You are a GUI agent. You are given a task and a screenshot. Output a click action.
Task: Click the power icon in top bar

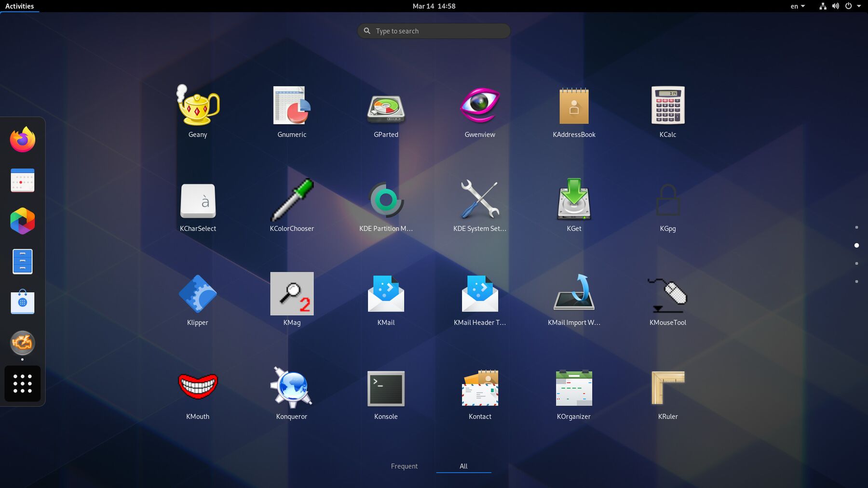coord(849,6)
